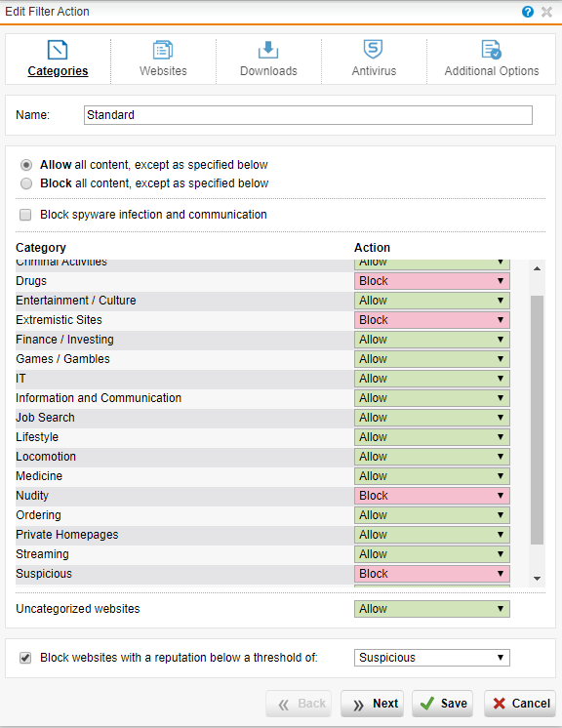562x728 pixels.
Task: Click the red X on Cancel
Action: [500, 704]
